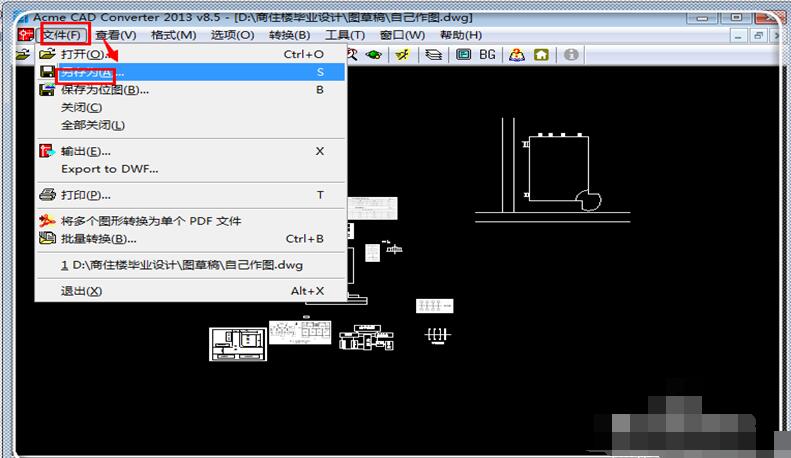Click the small building plan drawing at the bottom
791x458 pixels.
[x=367, y=337]
